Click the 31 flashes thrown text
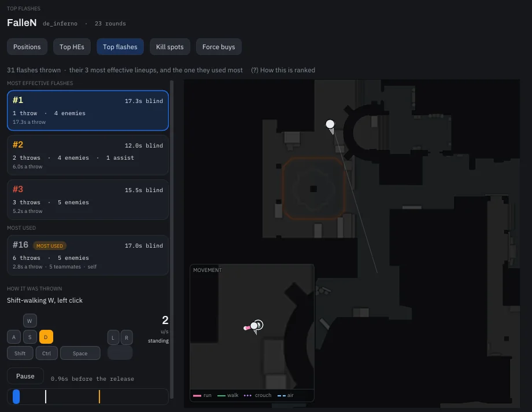The width and height of the screenshot is (532, 412). 34,70
